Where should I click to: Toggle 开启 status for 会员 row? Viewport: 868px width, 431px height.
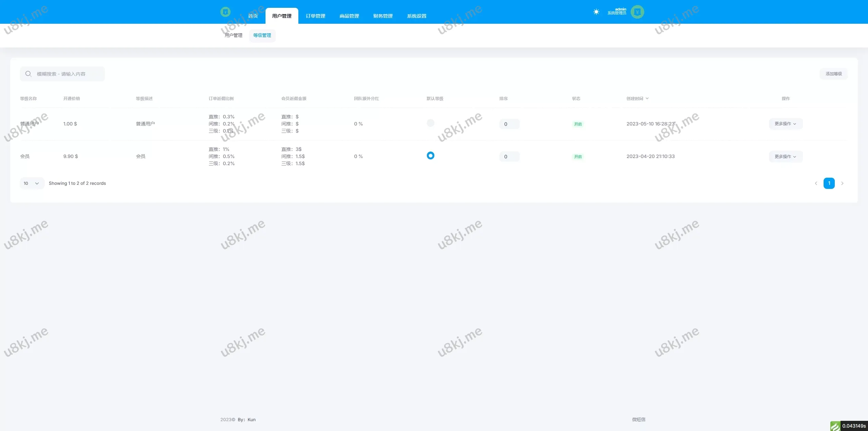578,157
